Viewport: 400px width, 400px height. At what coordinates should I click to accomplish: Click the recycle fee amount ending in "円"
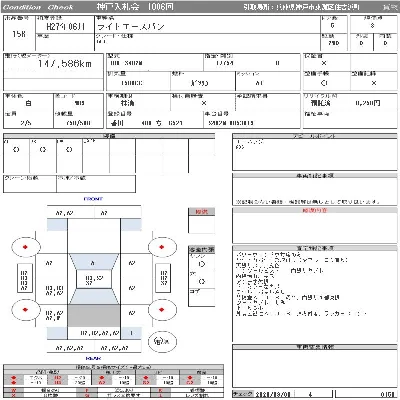(368, 103)
